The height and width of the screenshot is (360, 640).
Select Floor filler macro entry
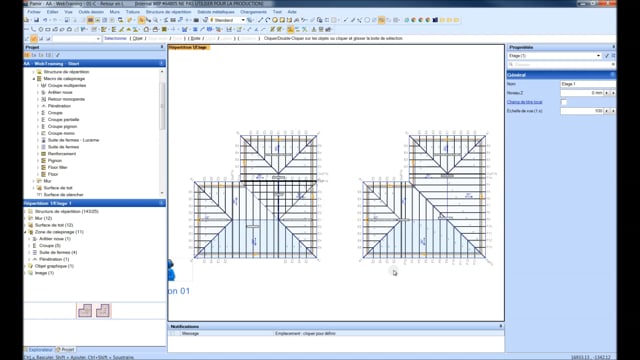(x=58, y=167)
